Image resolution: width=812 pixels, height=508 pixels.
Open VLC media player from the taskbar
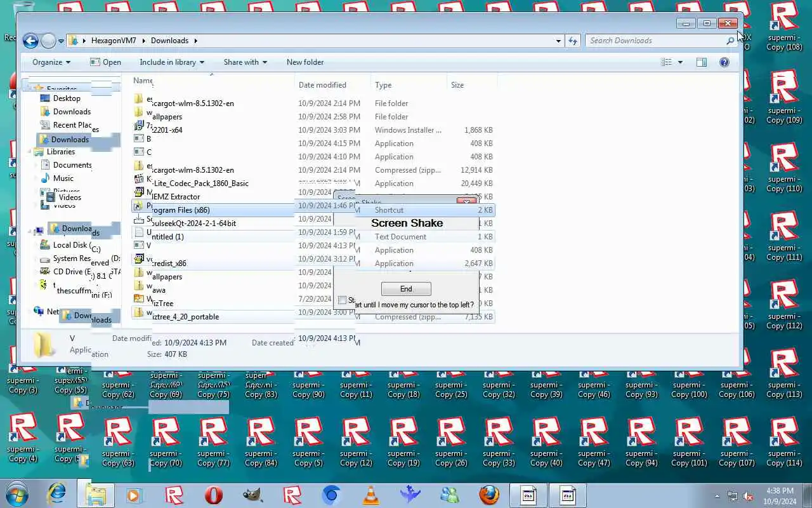coord(371,495)
